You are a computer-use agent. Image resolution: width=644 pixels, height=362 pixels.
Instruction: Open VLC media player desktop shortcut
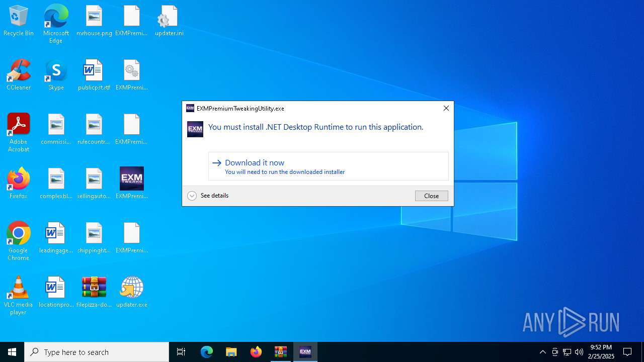pos(19,296)
